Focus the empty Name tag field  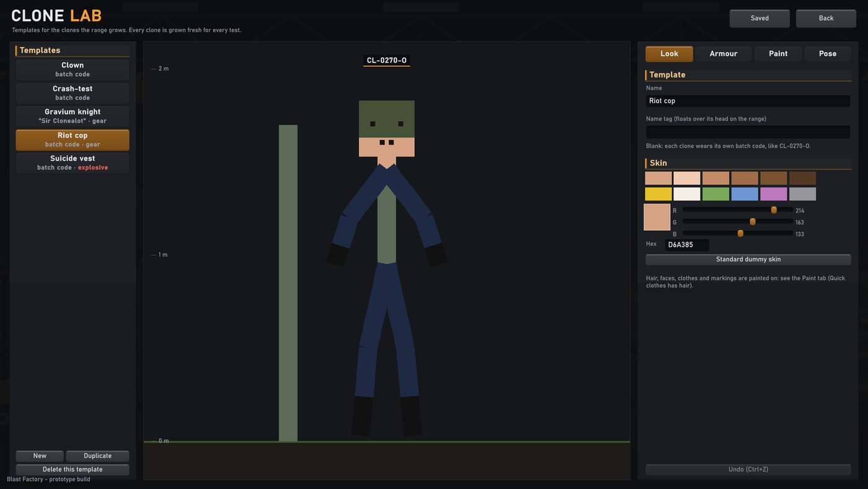pyautogui.click(x=748, y=132)
